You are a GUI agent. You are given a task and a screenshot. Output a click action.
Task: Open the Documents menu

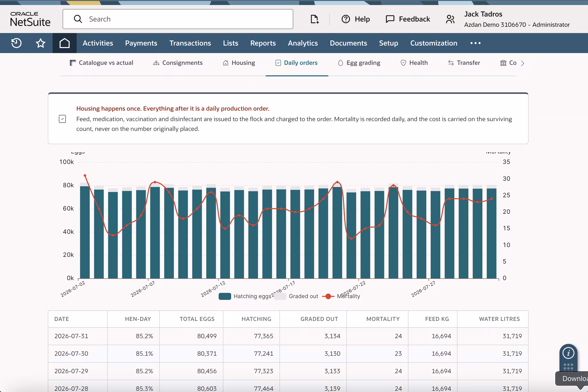348,43
